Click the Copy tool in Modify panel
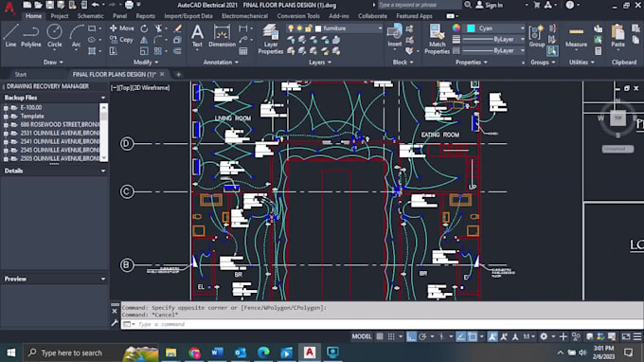 point(121,40)
